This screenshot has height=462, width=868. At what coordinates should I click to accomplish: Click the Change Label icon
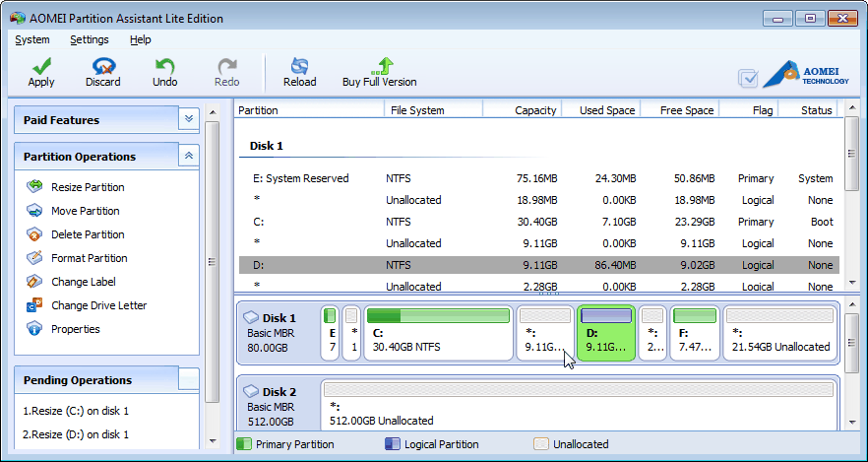pos(34,282)
